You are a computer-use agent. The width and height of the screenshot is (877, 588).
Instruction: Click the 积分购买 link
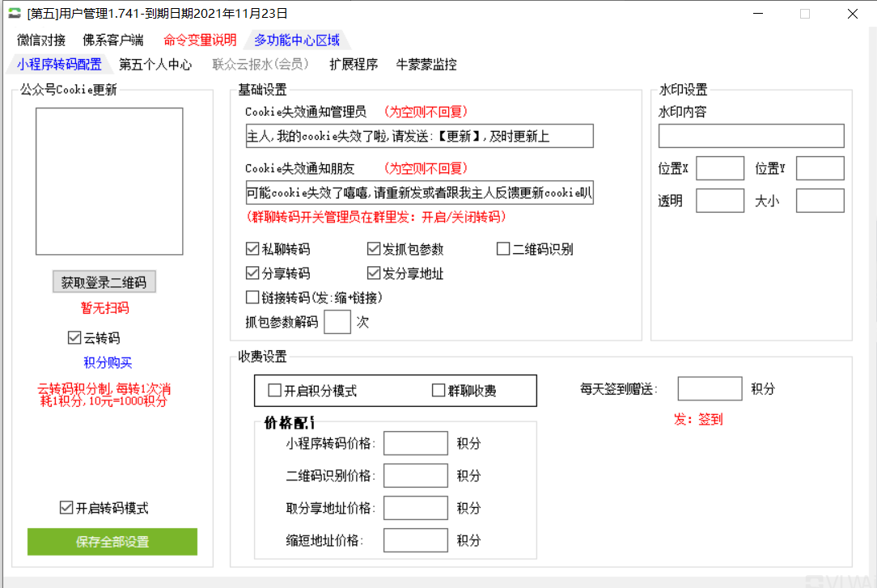point(108,362)
